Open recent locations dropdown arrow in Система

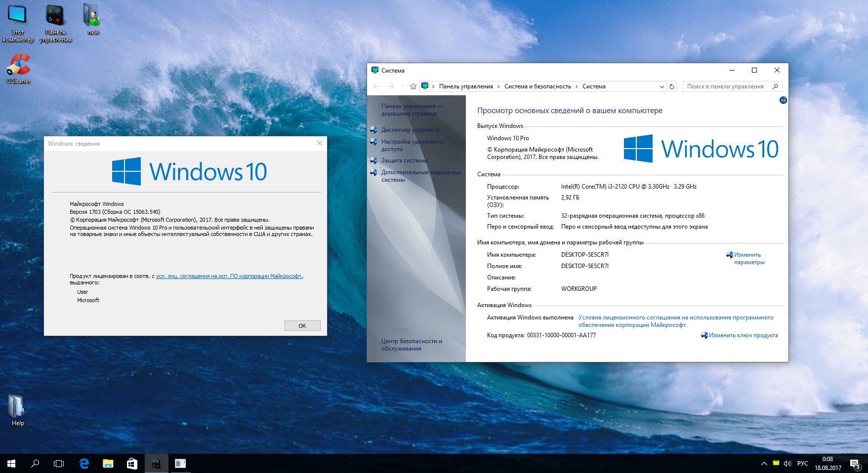pyautogui.click(x=403, y=86)
